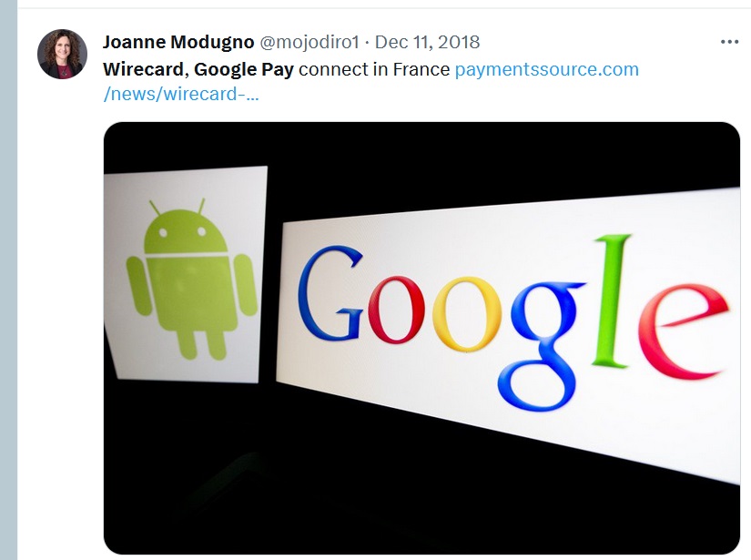Open the @mojodiro1 handle profile
Screen dimensions: 751x560
tap(310, 42)
